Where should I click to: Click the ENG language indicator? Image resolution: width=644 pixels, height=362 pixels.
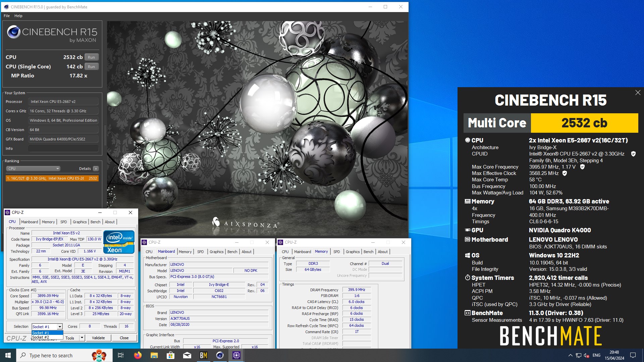point(596,355)
